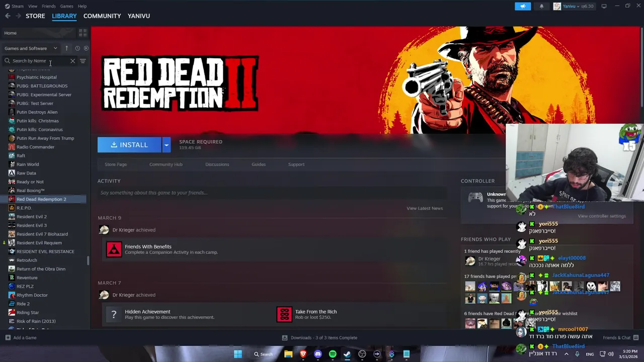Screen dimensions: 644x362
Task: Open Take From the Rich achievement icon
Action: click(284, 315)
